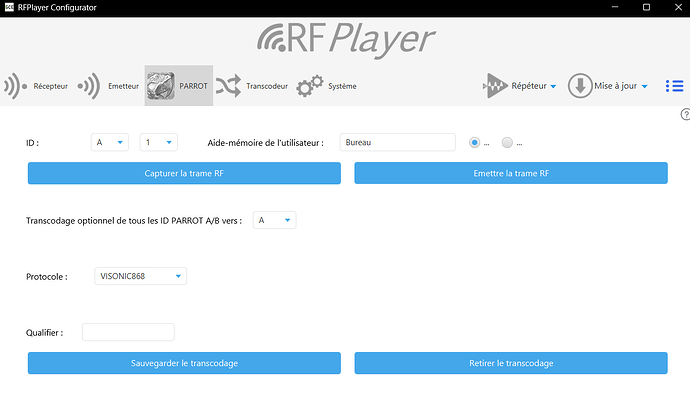This screenshot has height=401, width=690.
Task: Expand the ID letter dropdown showing A
Action: [110, 143]
